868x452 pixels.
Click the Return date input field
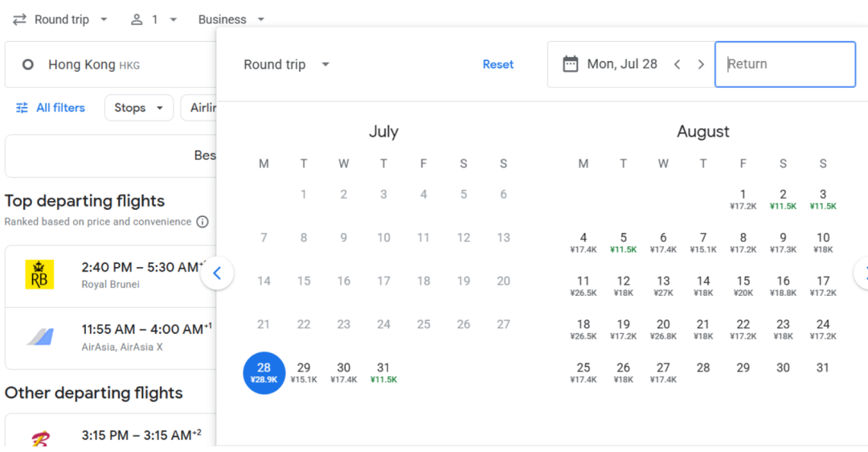click(785, 64)
